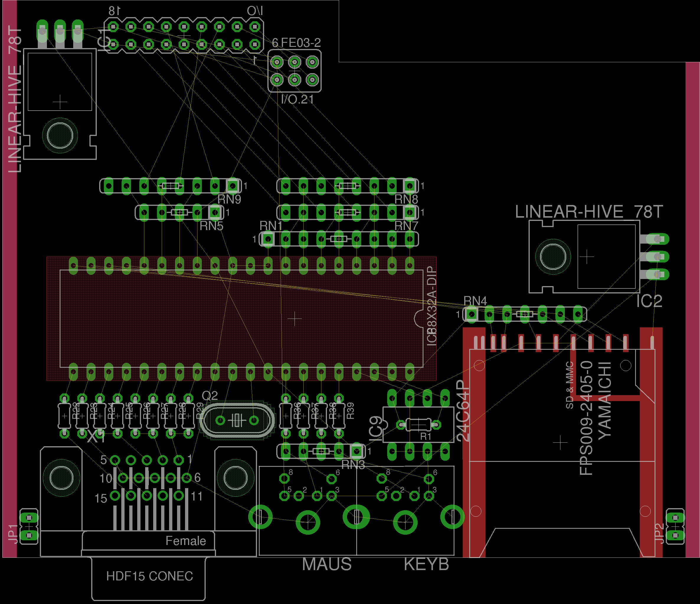Click square pin 1 pad of RN8
Image resolution: width=700 pixels, height=604 pixels.
[x=409, y=186]
